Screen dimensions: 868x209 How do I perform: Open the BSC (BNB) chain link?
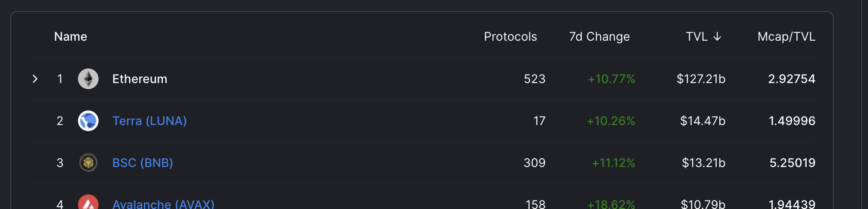pos(142,163)
